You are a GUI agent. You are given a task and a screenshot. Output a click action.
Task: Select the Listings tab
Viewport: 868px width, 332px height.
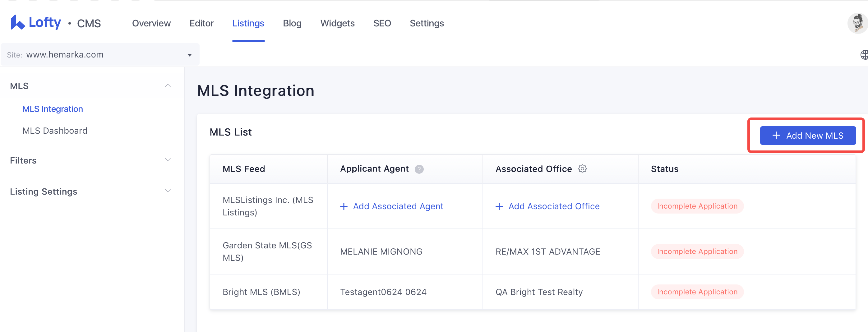pyautogui.click(x=248, y=23)
